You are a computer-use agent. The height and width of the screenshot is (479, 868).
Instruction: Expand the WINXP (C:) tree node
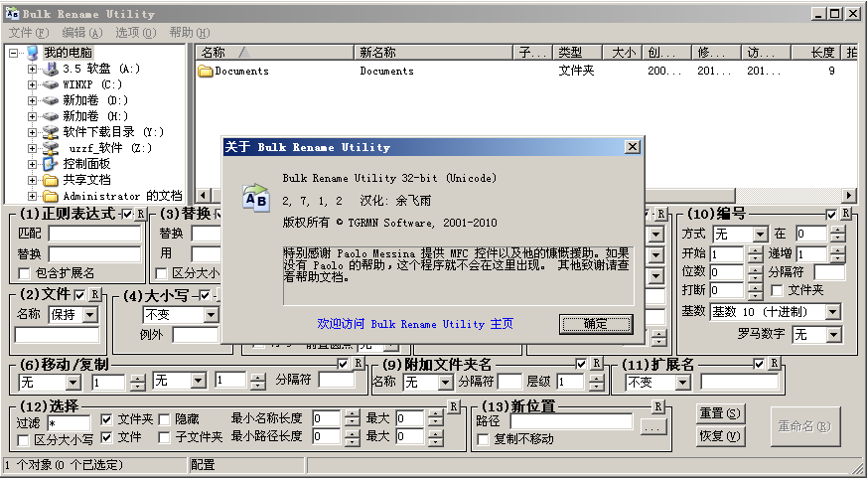pos(32,84)
